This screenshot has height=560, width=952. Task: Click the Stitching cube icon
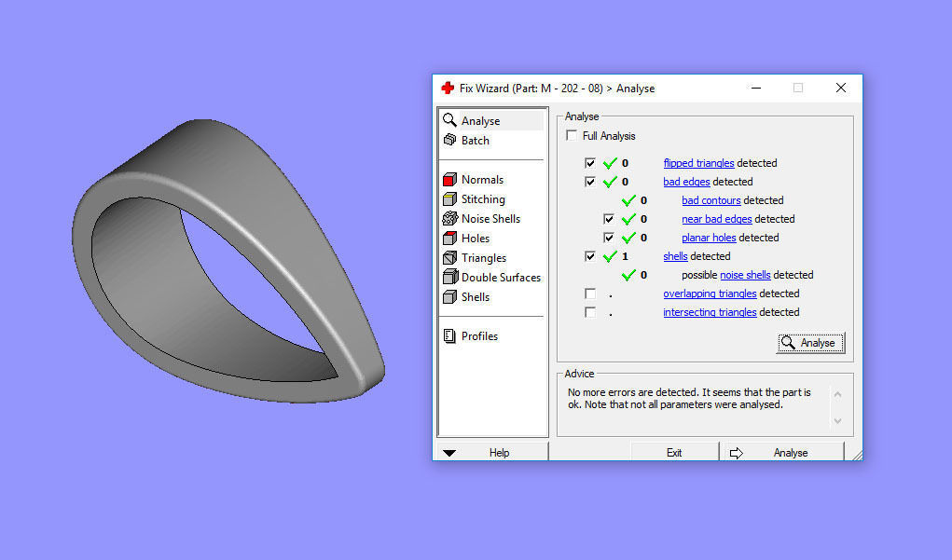click(x=449, y=198)
